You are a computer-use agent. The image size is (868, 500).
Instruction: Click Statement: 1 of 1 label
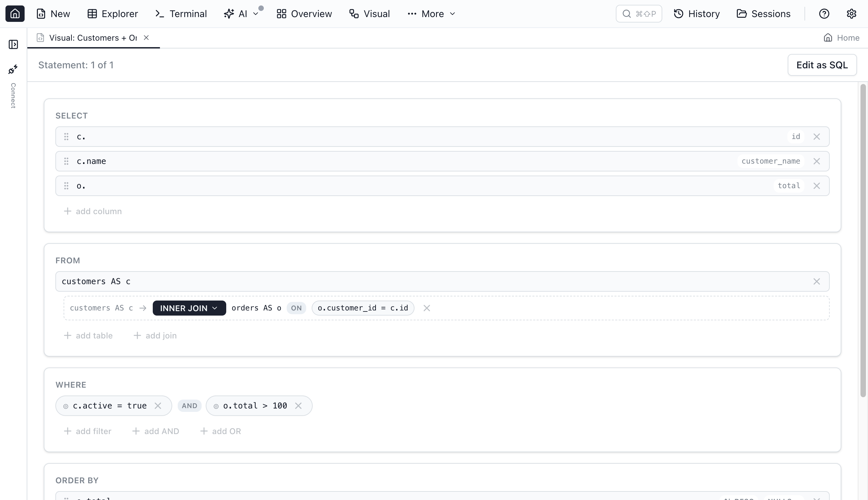(76, 65)
